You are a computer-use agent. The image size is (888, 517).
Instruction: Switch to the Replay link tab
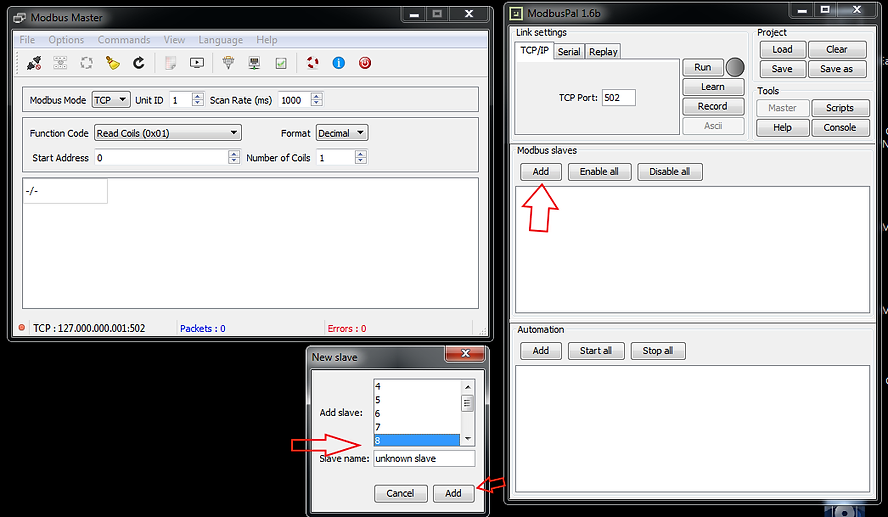pyautogui.click(x=603, y=52)
